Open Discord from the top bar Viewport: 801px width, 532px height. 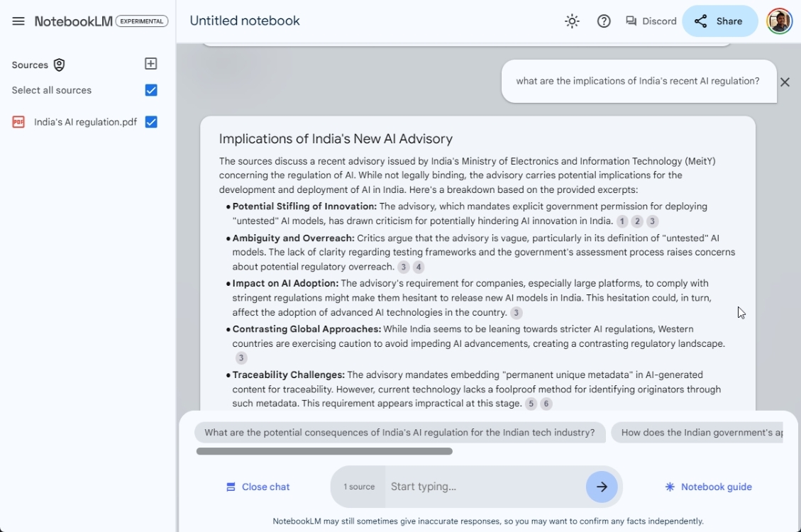651,21
